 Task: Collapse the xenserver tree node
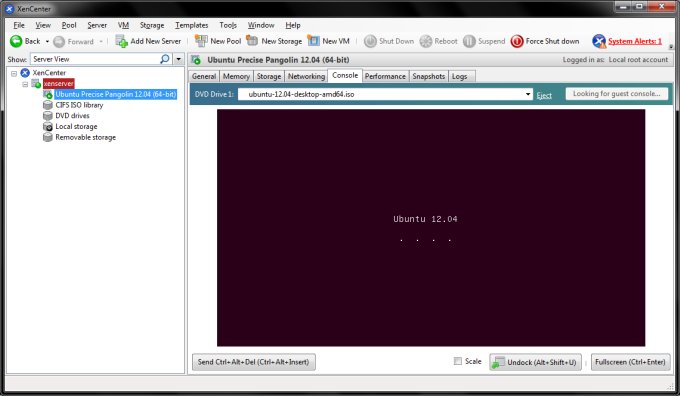pos(25,84)
